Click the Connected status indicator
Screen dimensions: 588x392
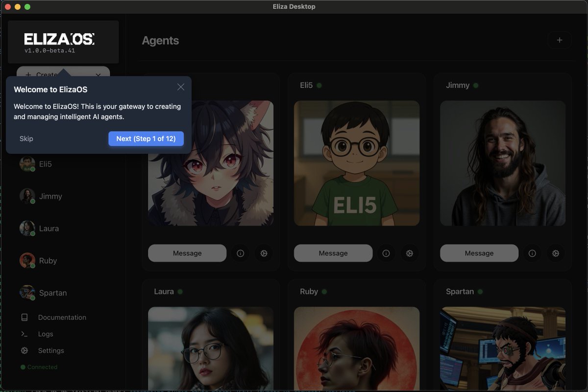39,367
